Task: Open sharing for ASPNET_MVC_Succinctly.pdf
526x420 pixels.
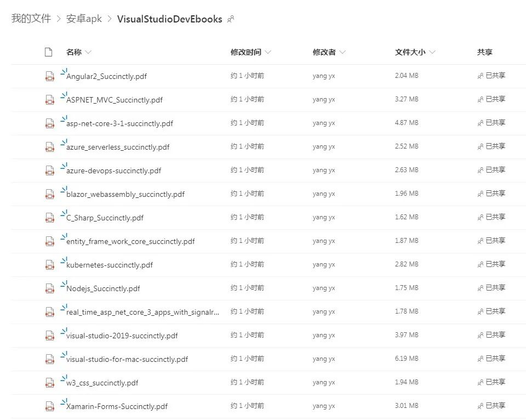Action: (x=491, y=99)
